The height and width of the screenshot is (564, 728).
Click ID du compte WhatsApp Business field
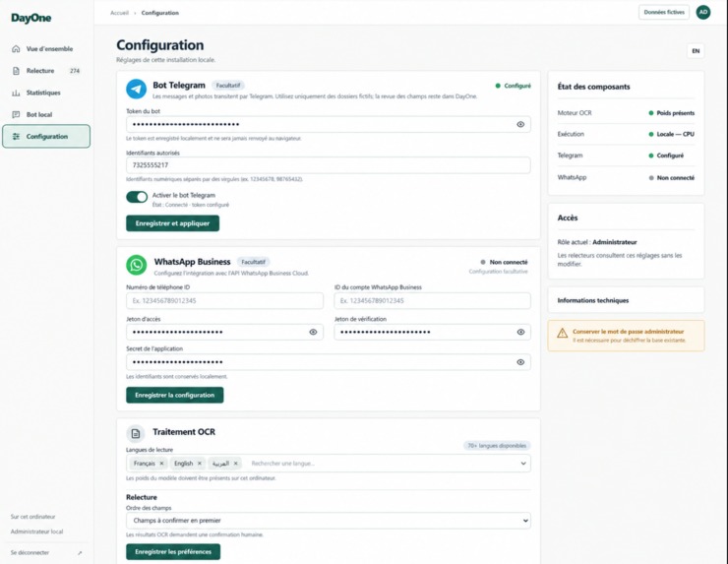432,300
